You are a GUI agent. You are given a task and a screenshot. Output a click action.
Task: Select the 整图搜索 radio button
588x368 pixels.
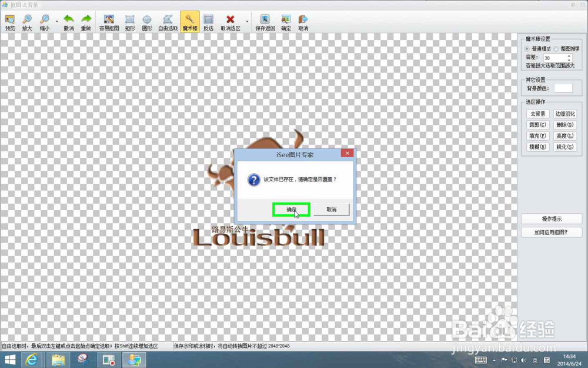click(x=556, y=49)
